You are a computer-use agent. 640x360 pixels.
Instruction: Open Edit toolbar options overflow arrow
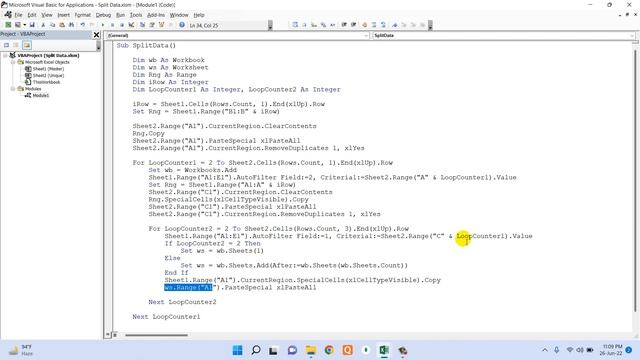[431, 25]
